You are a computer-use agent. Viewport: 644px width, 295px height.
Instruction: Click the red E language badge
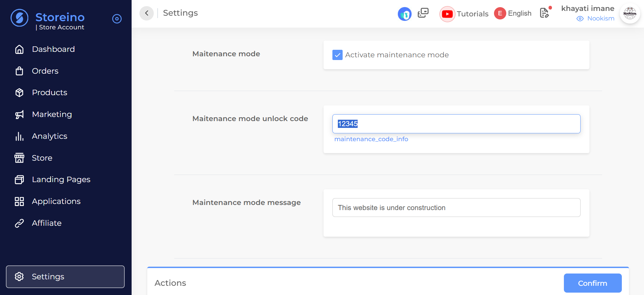500,13
